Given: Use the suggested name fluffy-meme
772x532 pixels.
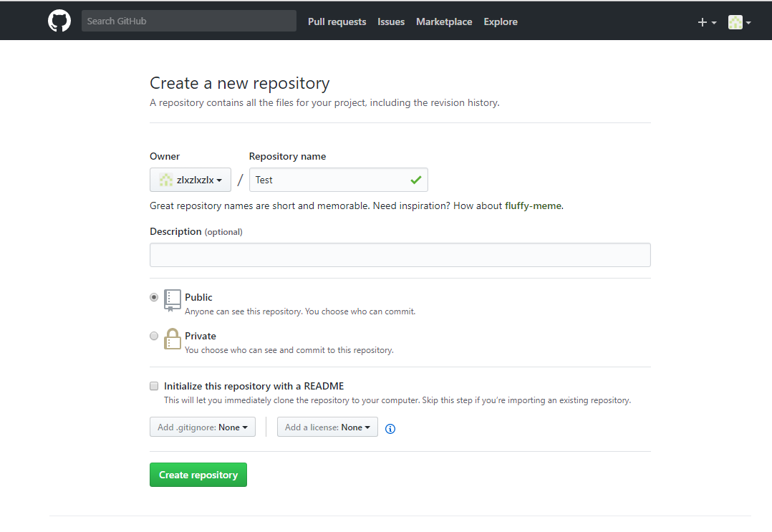Looking at the screenshot, I should click(534, 205).
